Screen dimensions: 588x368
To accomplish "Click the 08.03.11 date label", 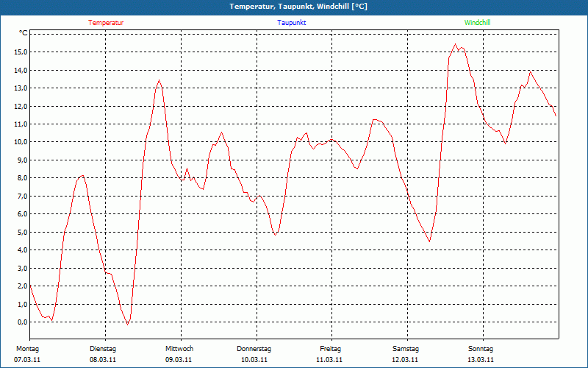I will point(103,360).
